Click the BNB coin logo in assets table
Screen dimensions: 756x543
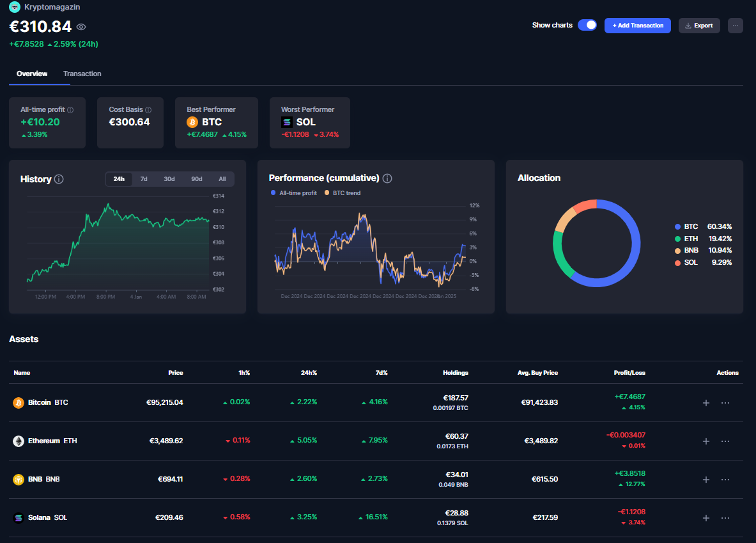19,480
